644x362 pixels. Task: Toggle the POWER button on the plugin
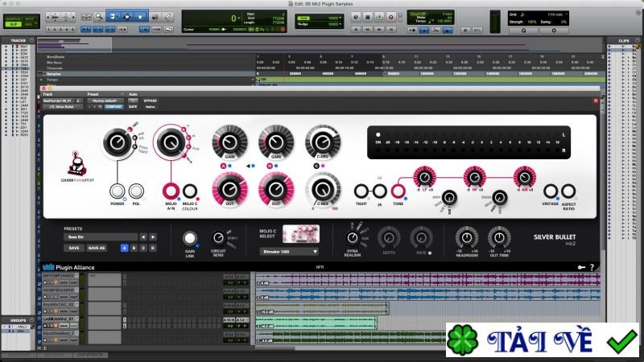pos(118,191)
